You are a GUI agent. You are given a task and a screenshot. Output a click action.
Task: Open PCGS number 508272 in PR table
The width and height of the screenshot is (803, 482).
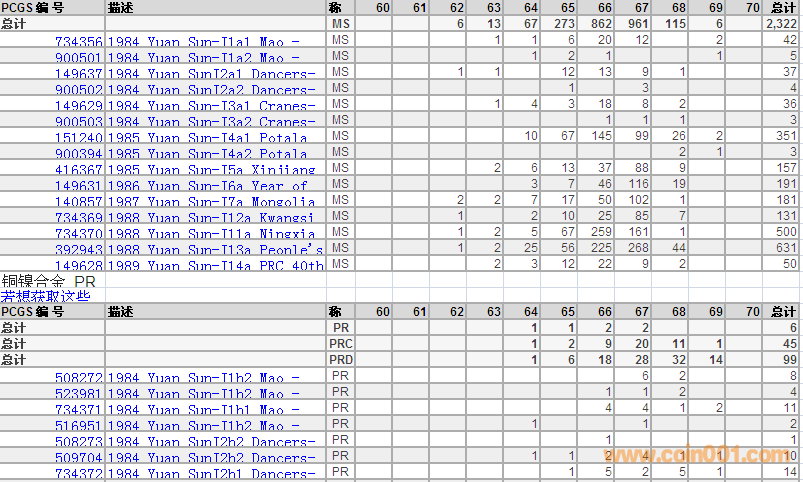click(78, 378)
